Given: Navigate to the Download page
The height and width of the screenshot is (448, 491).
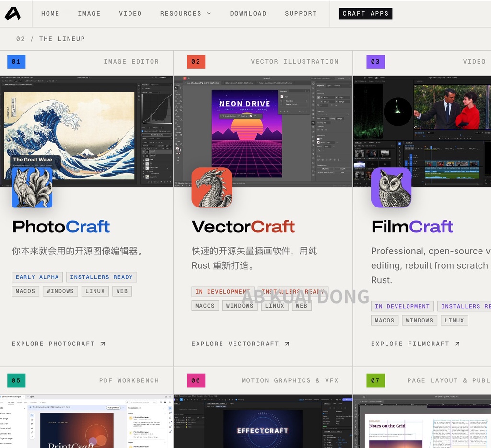Looking at the screenshot, I should [248, 14].
